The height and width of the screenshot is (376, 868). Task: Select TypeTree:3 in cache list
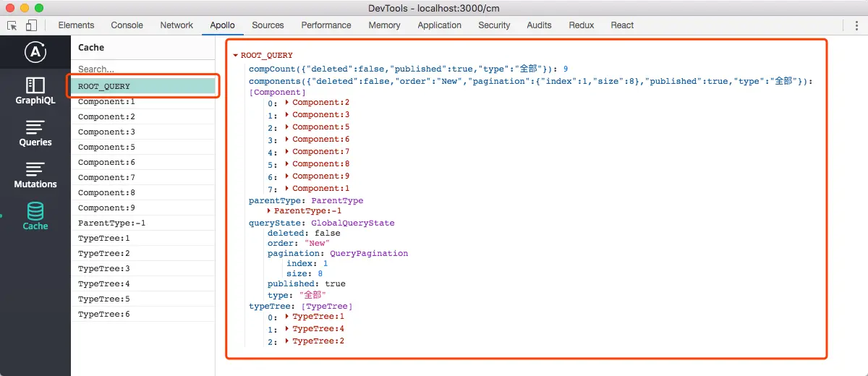click(x=143, y=268)
